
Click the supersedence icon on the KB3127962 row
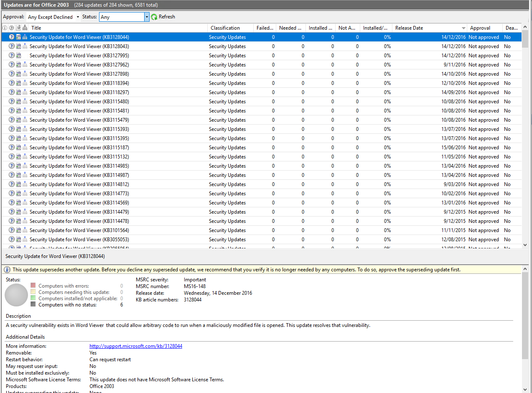point(25,65)
